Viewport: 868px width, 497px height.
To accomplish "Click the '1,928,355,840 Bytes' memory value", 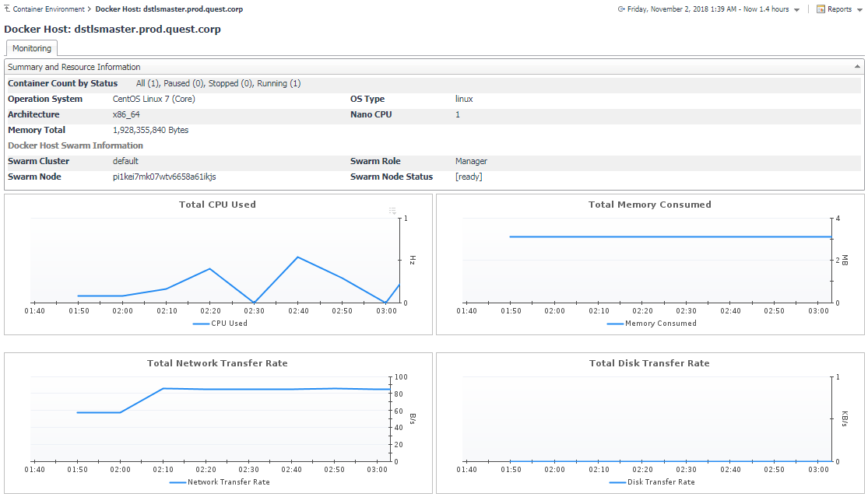I will pyautogui.click(x=150, y=130).
